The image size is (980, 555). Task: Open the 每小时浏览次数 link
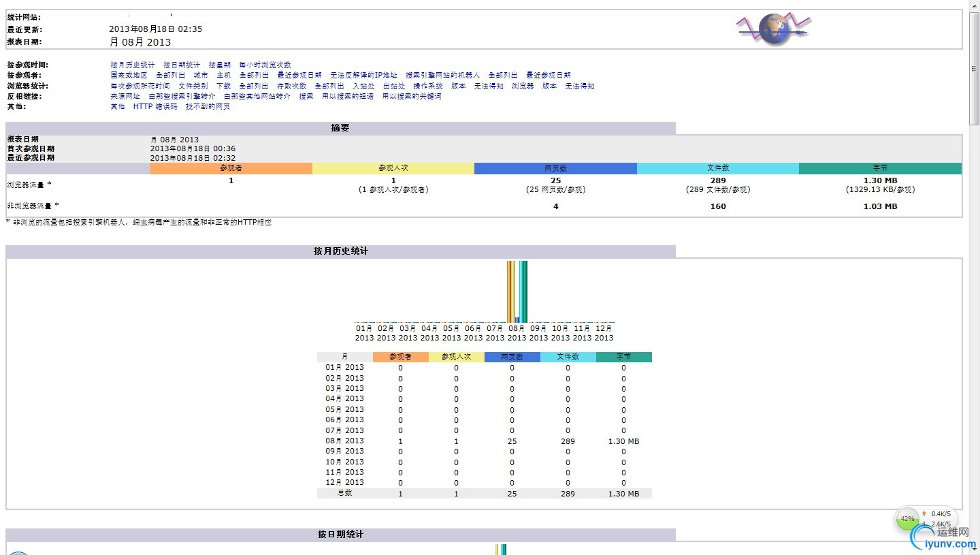coord(265,65)
